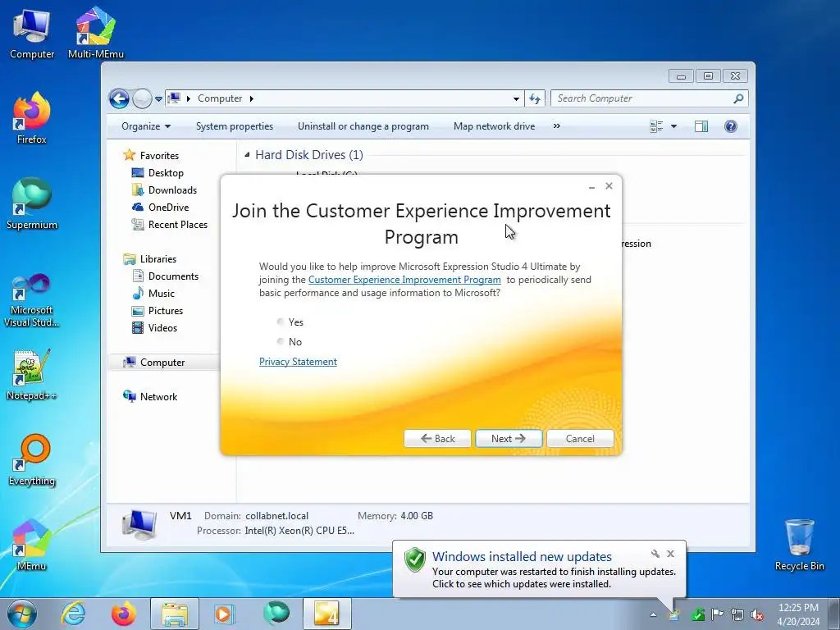Click the Show desktop strip
Screen dimensions: 840x630
pos(834,614)
